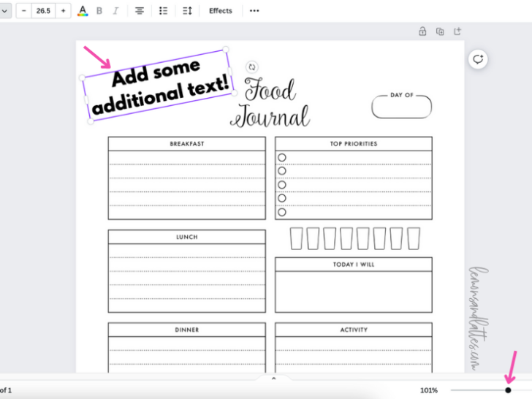Select the LUNCH heading
This screenshot has width=532, height=399.
(187, 237)
